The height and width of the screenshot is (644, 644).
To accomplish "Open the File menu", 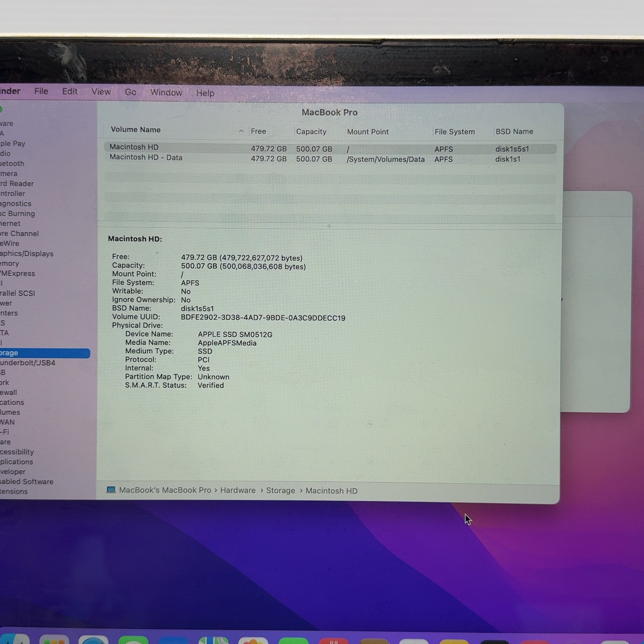I will (x=41, y=91).
